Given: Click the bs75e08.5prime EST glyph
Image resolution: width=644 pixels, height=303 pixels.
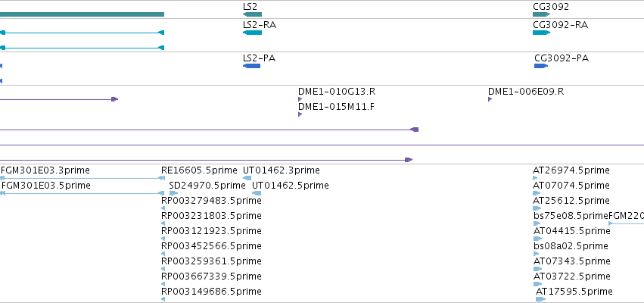Looking at the screenshot, I should click(537, 223).
